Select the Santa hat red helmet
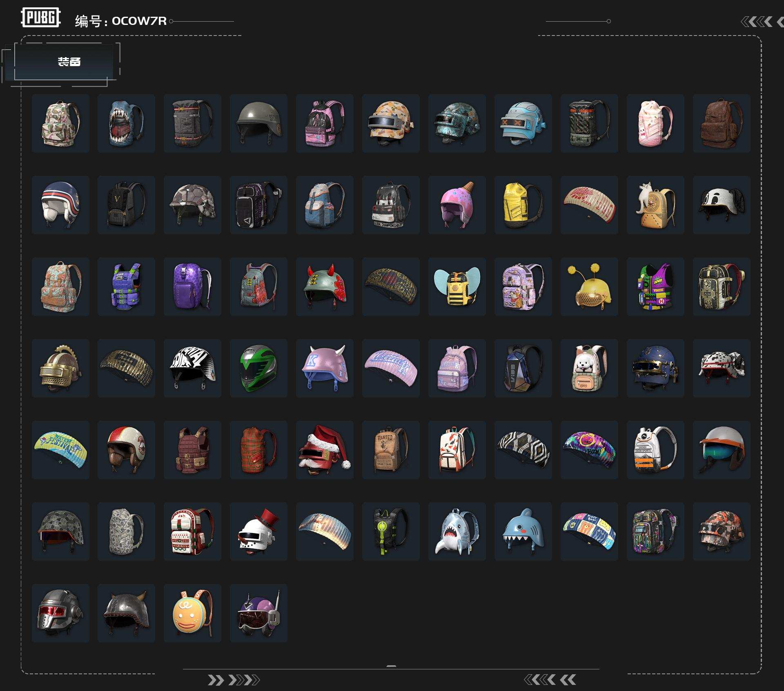Screen dimensions: 784x691 click(325, 450)
